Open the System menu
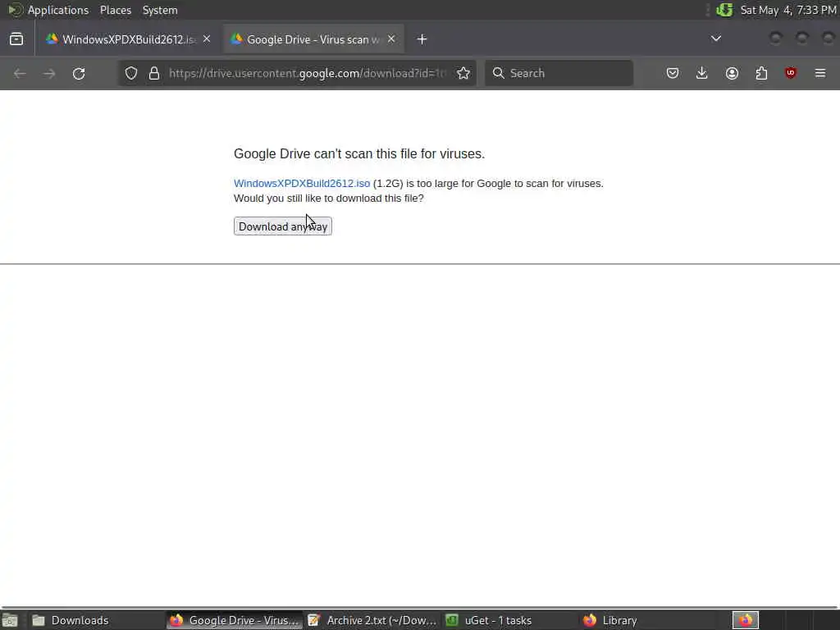Image resolution: width=840 pixels, height=630 pixels. (160, 10)
